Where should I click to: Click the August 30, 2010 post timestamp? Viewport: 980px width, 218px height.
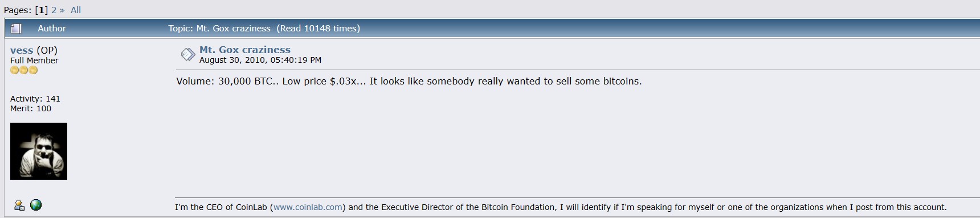click(x=260, y=60)
